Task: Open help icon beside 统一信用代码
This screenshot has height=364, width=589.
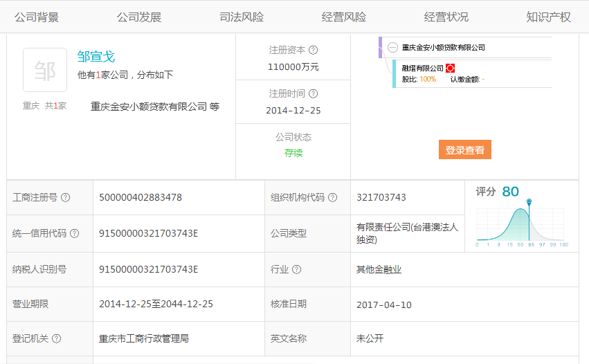Action: 74,233
